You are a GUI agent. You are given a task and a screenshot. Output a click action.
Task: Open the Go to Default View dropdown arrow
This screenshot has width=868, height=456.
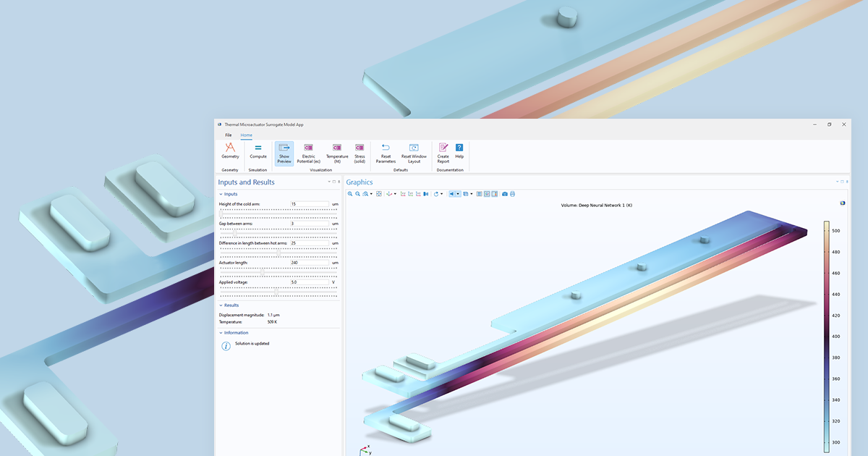[396, 193]
